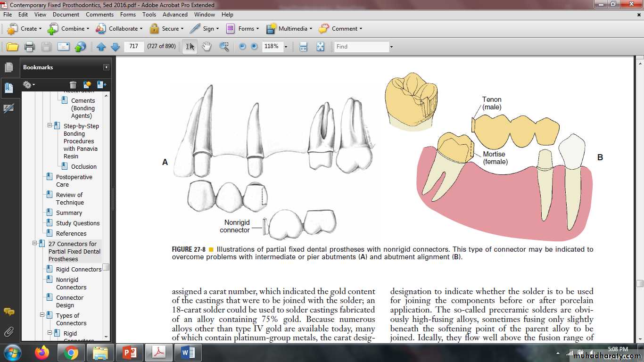Select the Hand tool
This screenshot has height=362, width=644.
tap(206, 47)
